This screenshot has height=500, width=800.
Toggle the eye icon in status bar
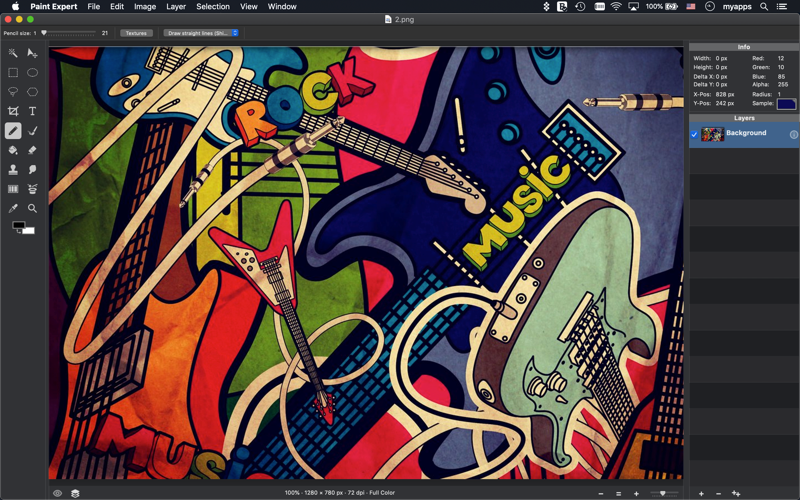[57, 493]
